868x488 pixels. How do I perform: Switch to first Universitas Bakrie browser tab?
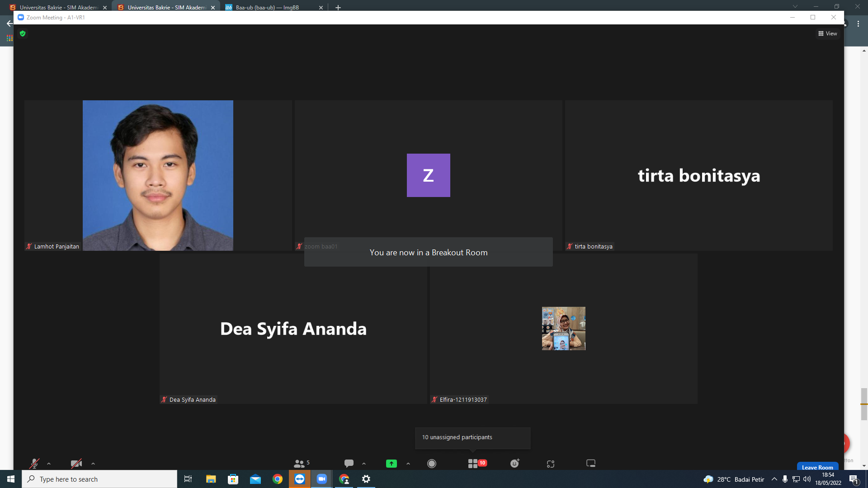click(58, 7)
